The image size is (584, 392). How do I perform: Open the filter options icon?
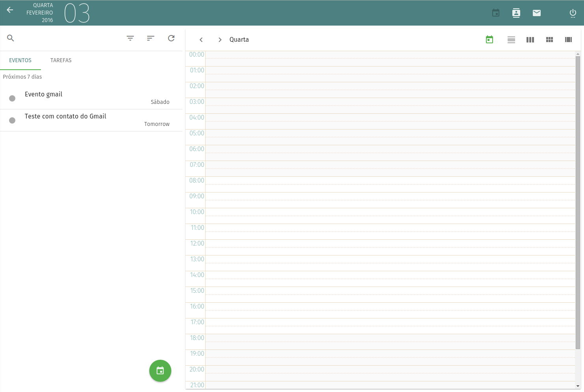[130, 38]
